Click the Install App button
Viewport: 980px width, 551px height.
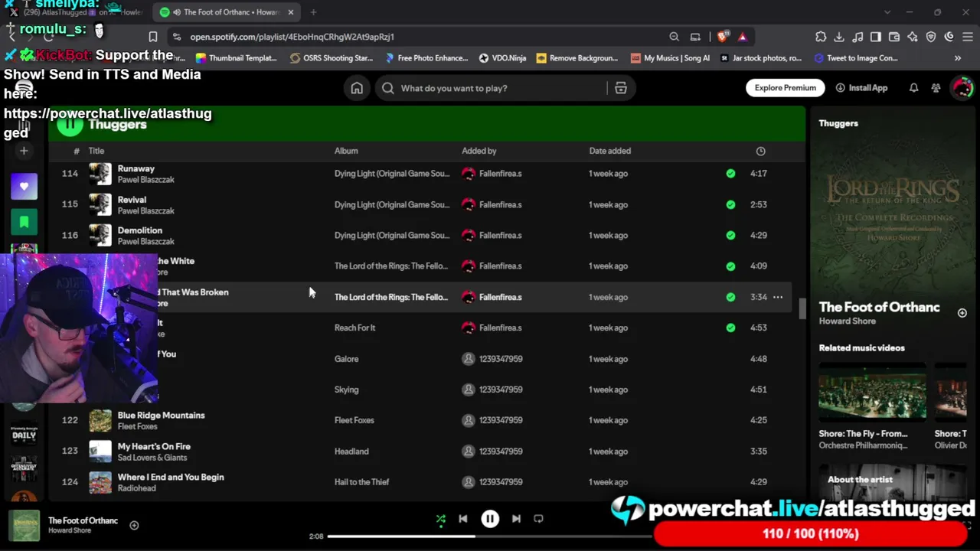861,88
